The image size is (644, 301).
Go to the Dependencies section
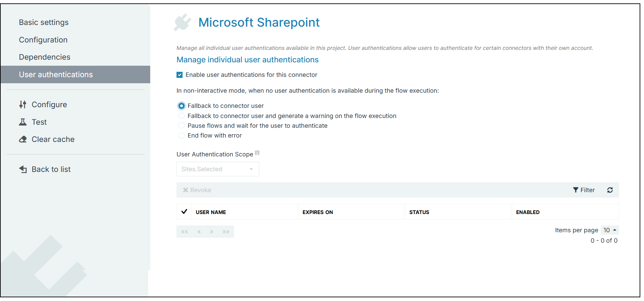click(44, 57)
